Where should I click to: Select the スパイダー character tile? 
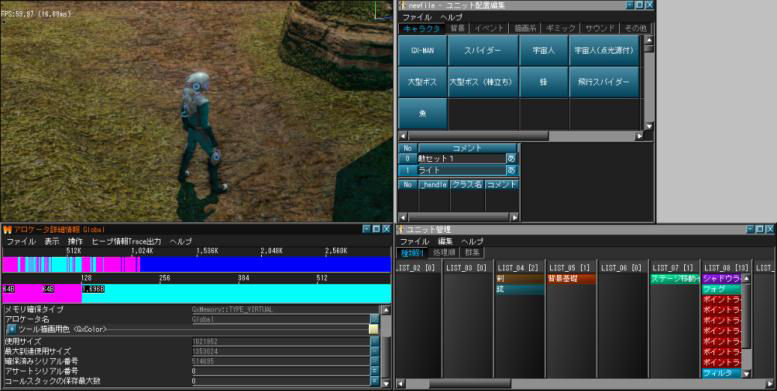pyautogui.click(x=483, y=51)
